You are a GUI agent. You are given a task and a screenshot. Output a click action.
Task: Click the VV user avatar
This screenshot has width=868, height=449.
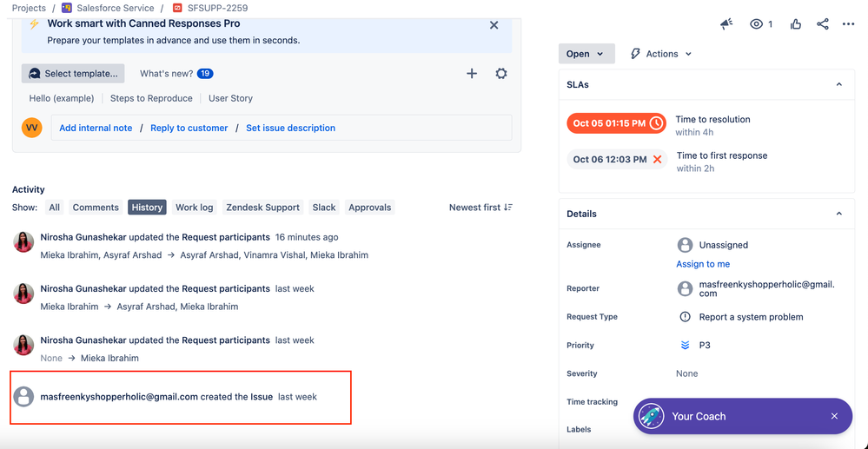click(31, 128)
